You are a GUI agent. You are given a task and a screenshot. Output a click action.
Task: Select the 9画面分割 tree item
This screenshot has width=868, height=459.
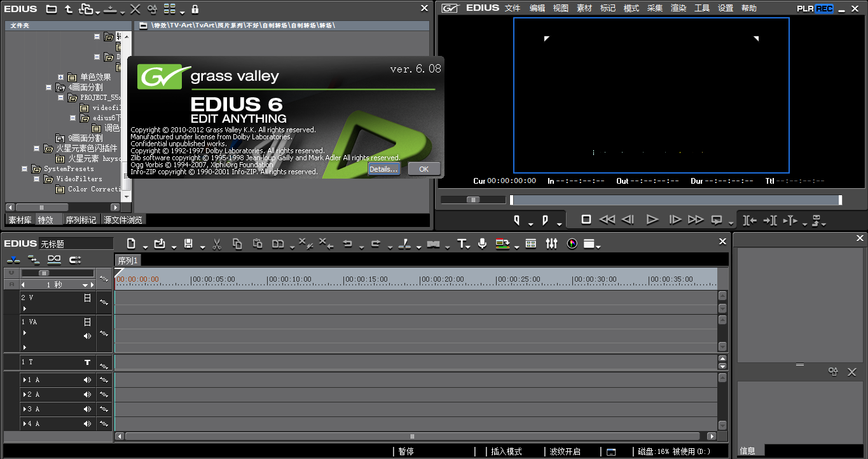coord(85,138)
